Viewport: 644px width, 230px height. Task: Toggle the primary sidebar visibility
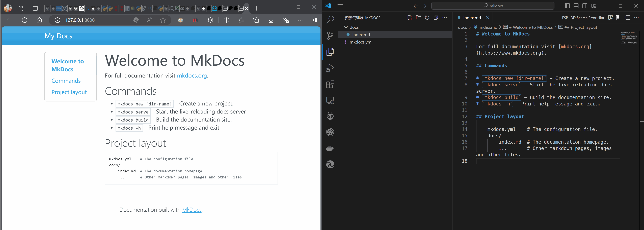click(x=567, y=6)
